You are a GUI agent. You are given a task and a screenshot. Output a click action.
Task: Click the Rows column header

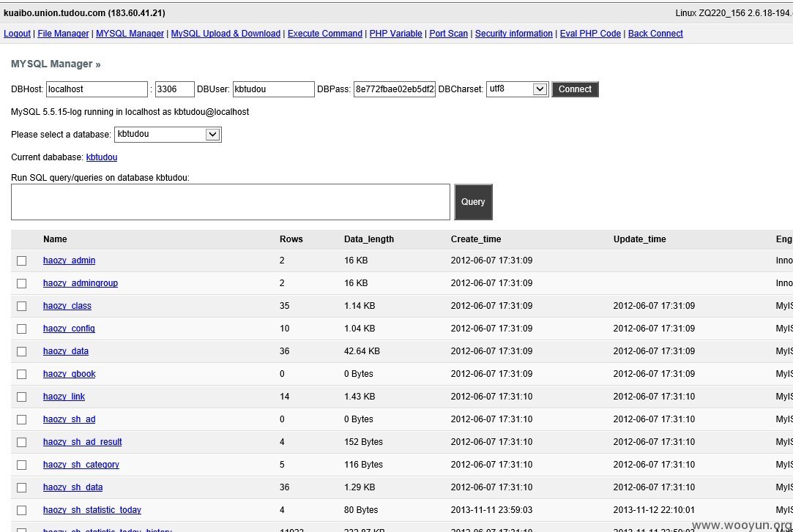[291, 239]
